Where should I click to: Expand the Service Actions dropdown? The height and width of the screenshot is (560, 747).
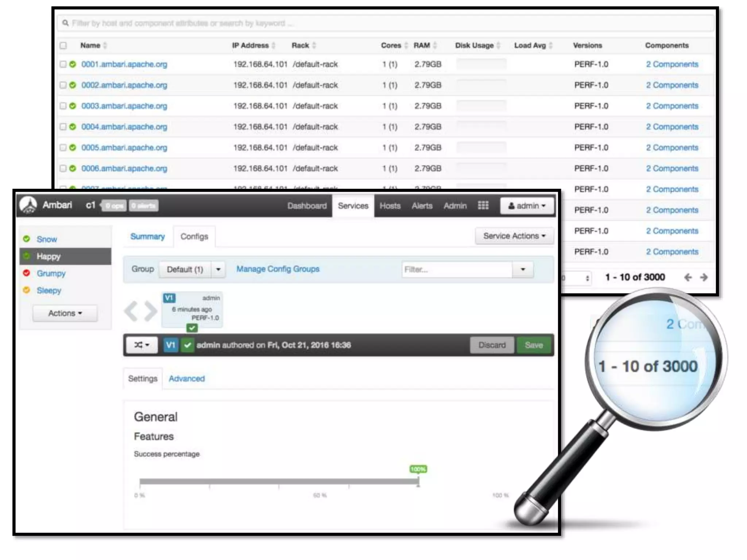pyautogui.click(x=514, y=236)
